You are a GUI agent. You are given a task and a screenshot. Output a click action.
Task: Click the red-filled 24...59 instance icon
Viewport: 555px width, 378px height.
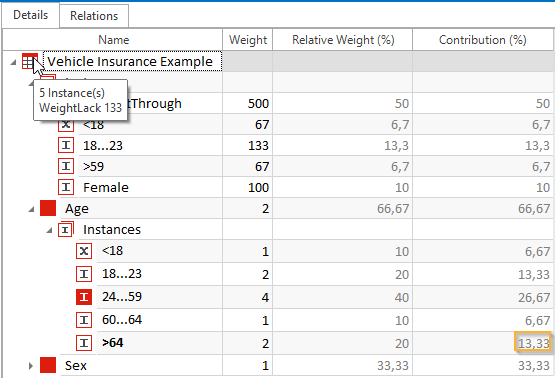(x=84, y=297)
